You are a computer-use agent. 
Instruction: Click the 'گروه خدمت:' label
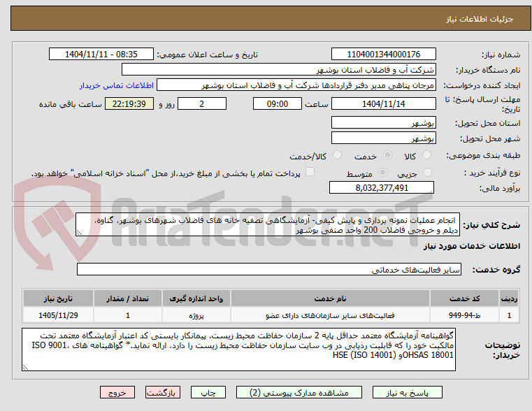tap(496, 270)
